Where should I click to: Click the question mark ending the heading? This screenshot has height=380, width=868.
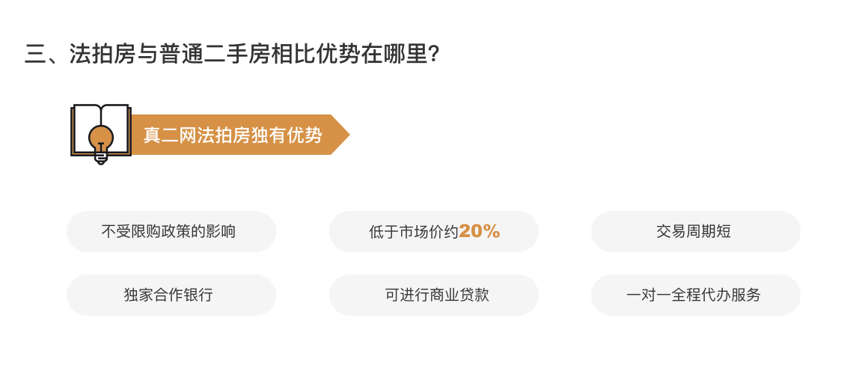pos(434,54)
